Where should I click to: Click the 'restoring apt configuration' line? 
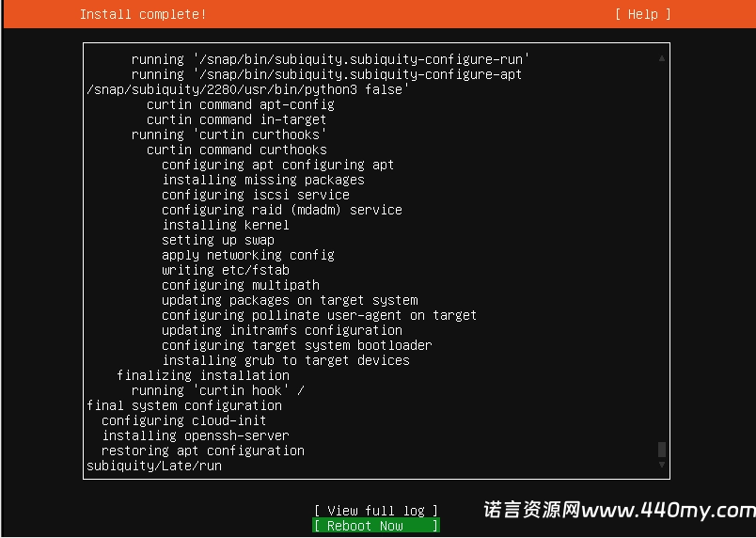(x=203, y=451)
